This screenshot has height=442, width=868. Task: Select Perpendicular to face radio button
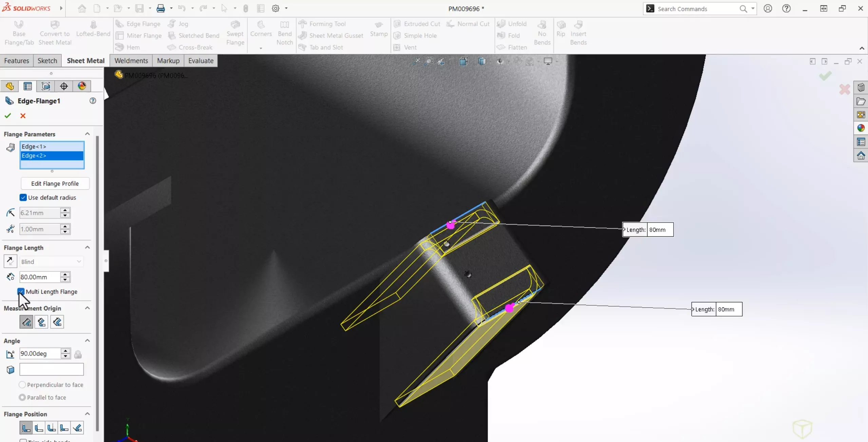pyautogui.click(x=22, y=384)
